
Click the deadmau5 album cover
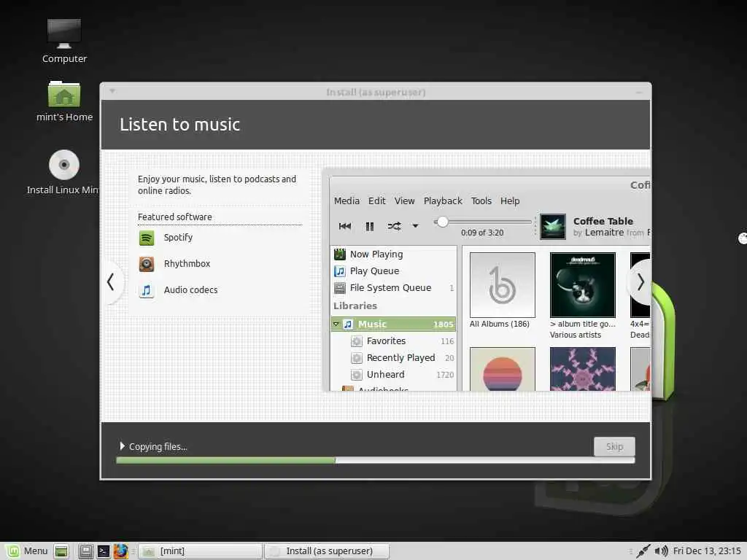583,285
